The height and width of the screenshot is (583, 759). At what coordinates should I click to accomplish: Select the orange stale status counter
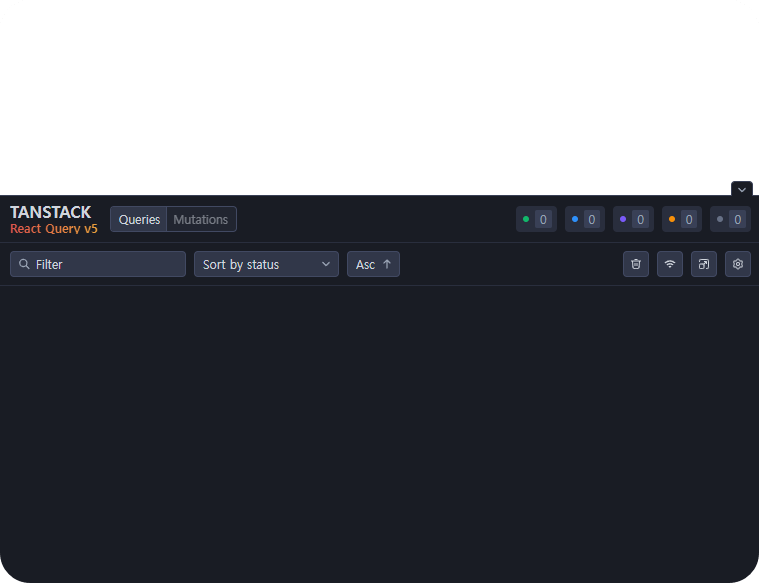pyautogui.click(x=682, y=219)
